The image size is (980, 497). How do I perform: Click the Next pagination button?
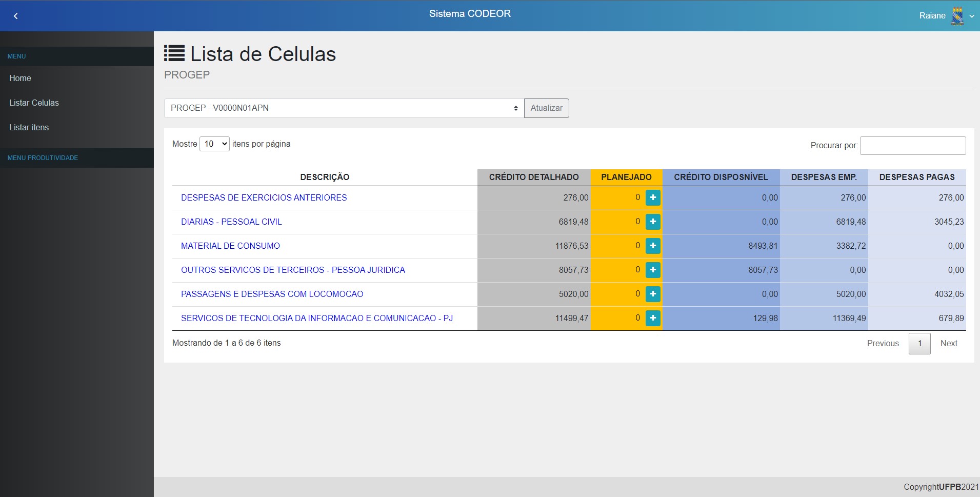(x=948, y=344)
